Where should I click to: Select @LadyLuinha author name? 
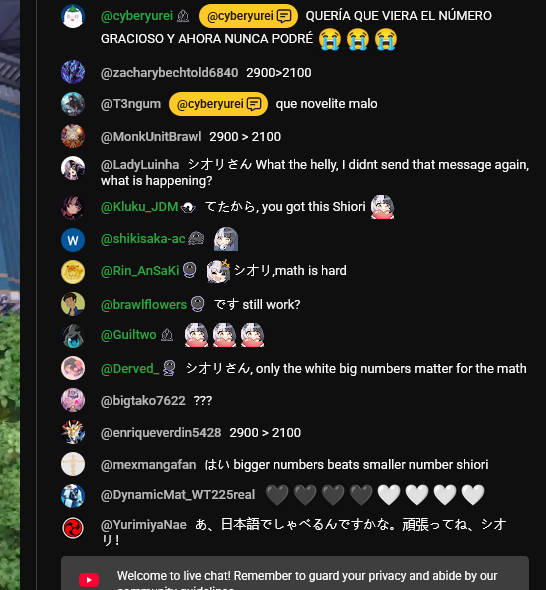point(140,164)
